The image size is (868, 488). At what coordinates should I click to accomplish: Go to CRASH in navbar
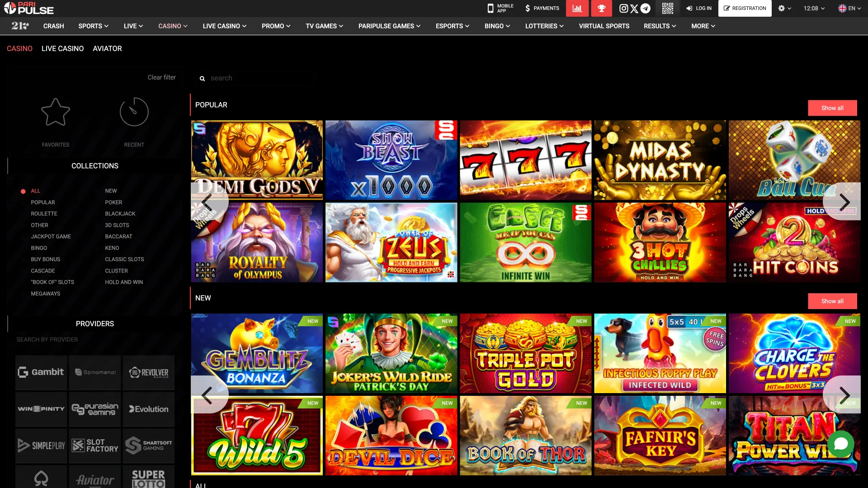[54, 26]
